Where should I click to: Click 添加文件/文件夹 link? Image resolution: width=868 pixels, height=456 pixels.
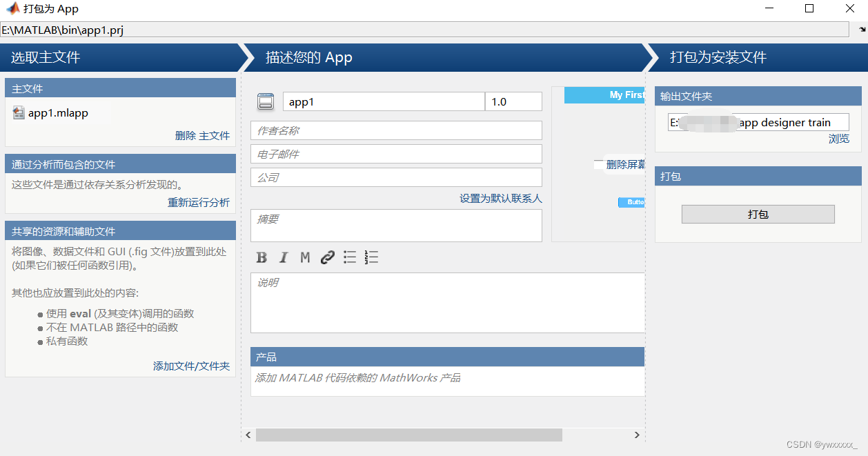[191, 366]
